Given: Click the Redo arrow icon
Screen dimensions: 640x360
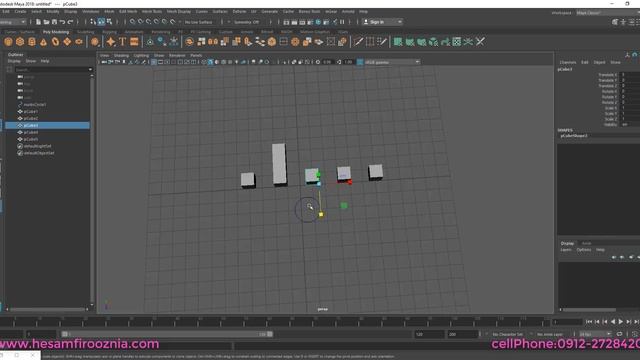Looking at the screenshot, I should coord(70,22).
